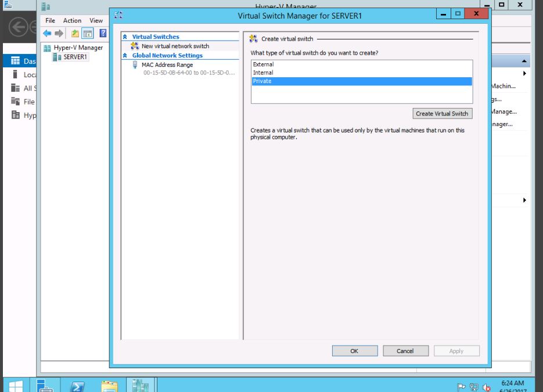Click the Server Manager back navigation button
This screenshot has width=543, height=392.
[19, 27]
